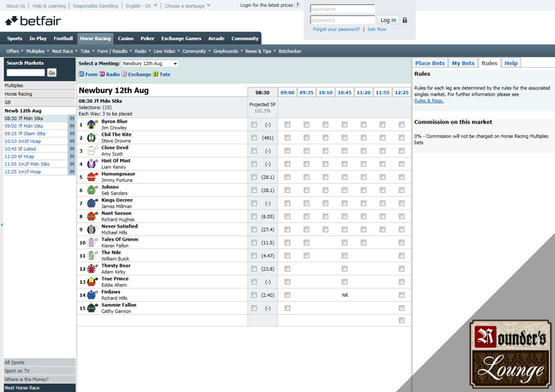Switch to the Help tab in bet panel

pos(511,63)
